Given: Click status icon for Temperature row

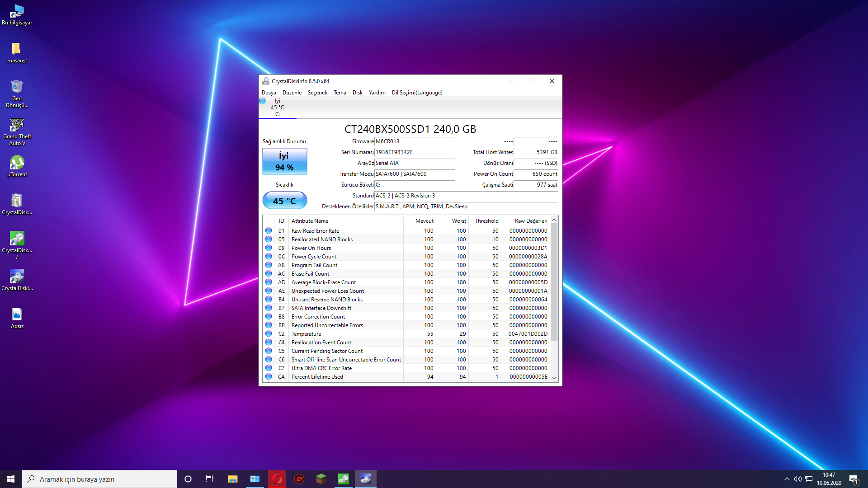Looking at the screenshot, I should point(269,333).
